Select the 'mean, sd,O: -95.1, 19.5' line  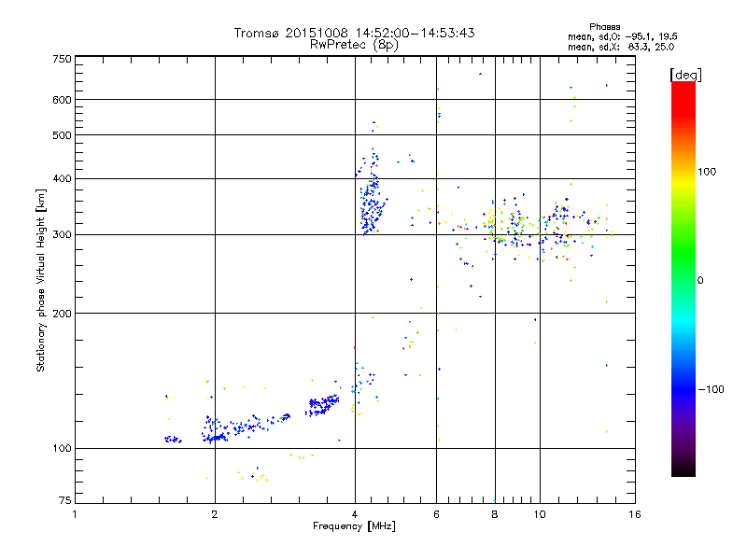click(622, 36)
